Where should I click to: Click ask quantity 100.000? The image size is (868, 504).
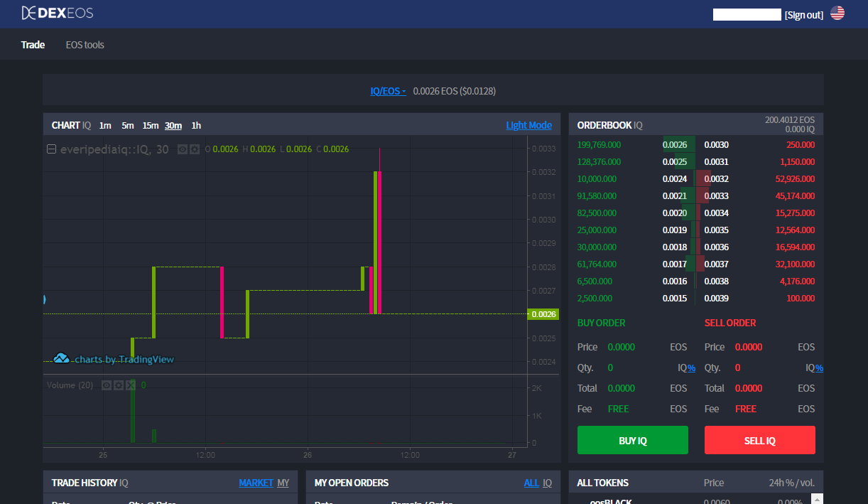[801, 299]
